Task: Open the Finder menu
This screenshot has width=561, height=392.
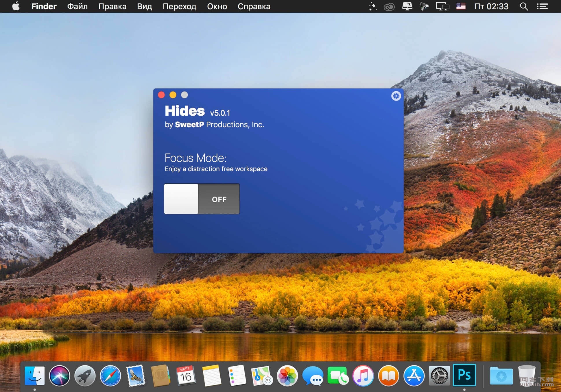Action: click(x=44, y=6)
